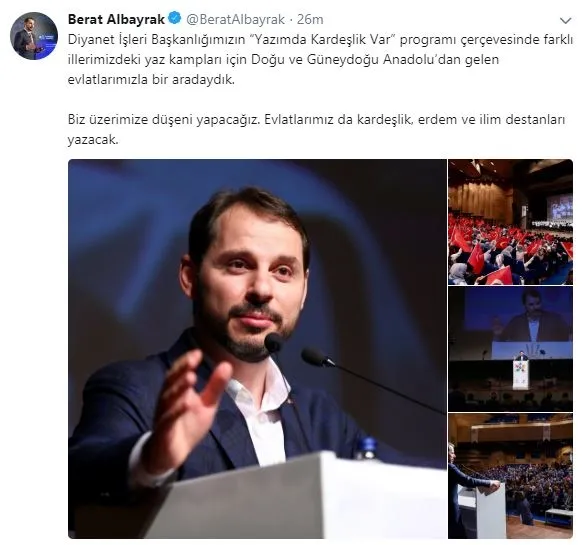Click the microphone in the main photo
Screen dimensions: 583x545
pos(273,342)
